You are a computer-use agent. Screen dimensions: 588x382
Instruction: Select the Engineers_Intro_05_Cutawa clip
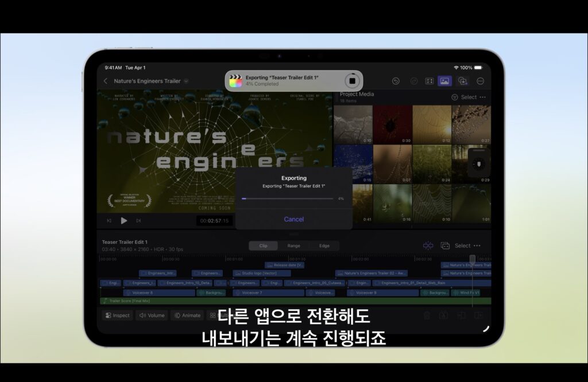click(314, 283)
